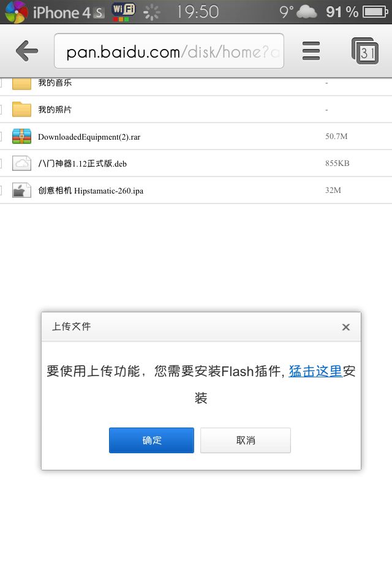
Task: Tap the cloud weather icon
Action: coord(306,12)
